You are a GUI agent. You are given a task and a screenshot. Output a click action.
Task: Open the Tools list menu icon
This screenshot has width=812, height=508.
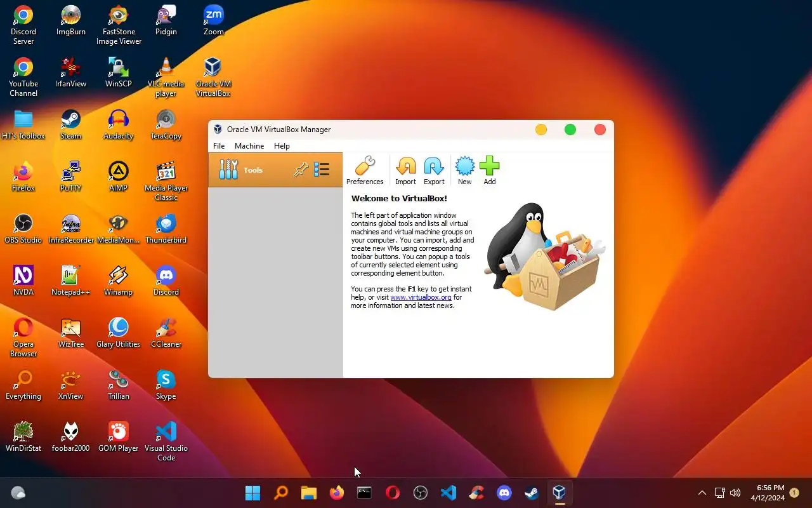322,170
